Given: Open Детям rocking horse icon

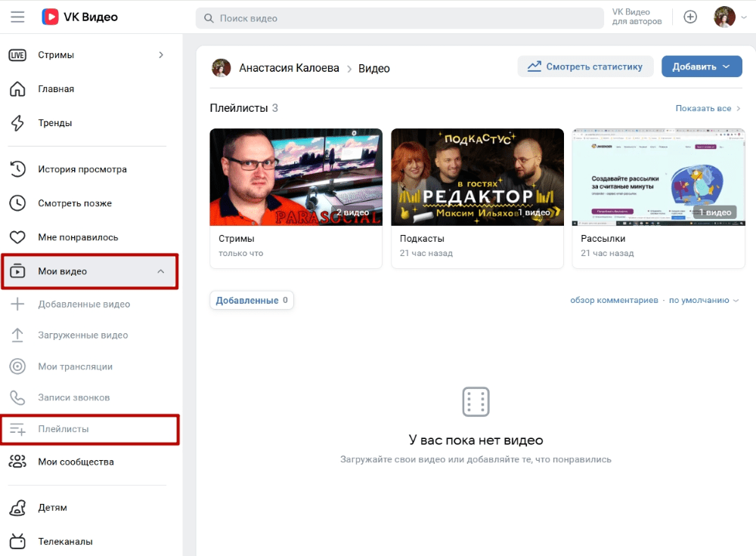Looking at the screenshot, I should 17,508.
